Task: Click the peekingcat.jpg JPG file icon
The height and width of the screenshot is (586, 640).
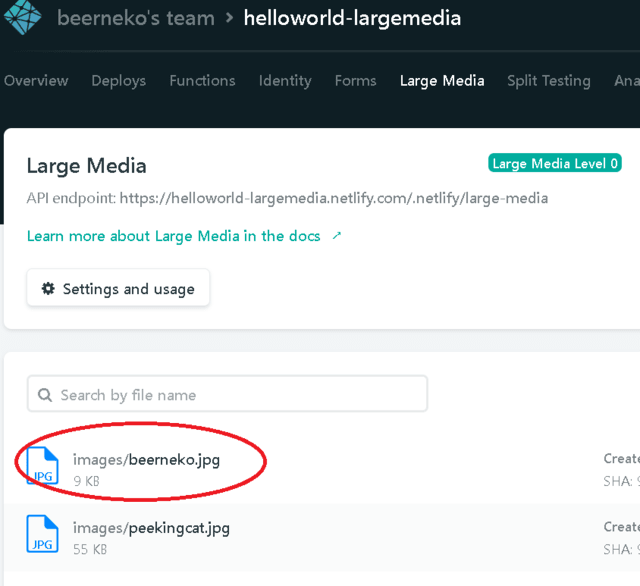Action: (42, 535)
